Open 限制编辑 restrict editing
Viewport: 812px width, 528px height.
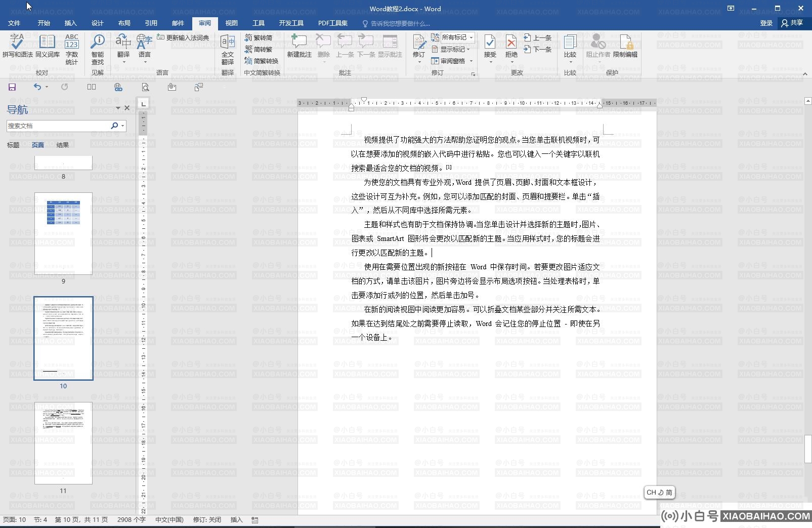click(625, 46)
